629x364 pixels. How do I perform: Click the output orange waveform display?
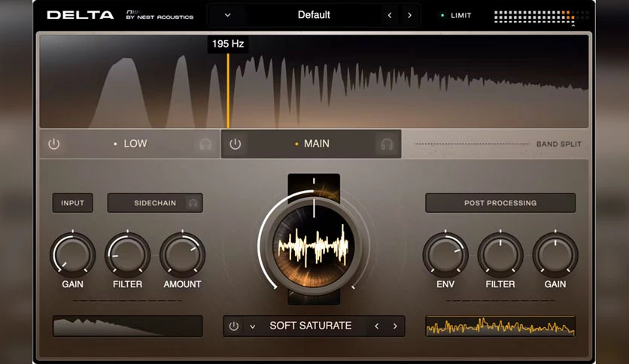click(x=500, y=326)
